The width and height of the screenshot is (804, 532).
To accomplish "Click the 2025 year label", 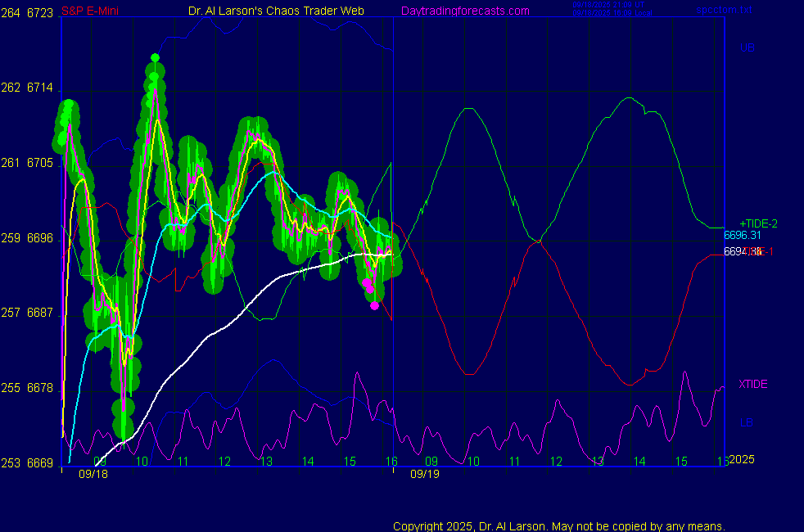I will [741, 459].
